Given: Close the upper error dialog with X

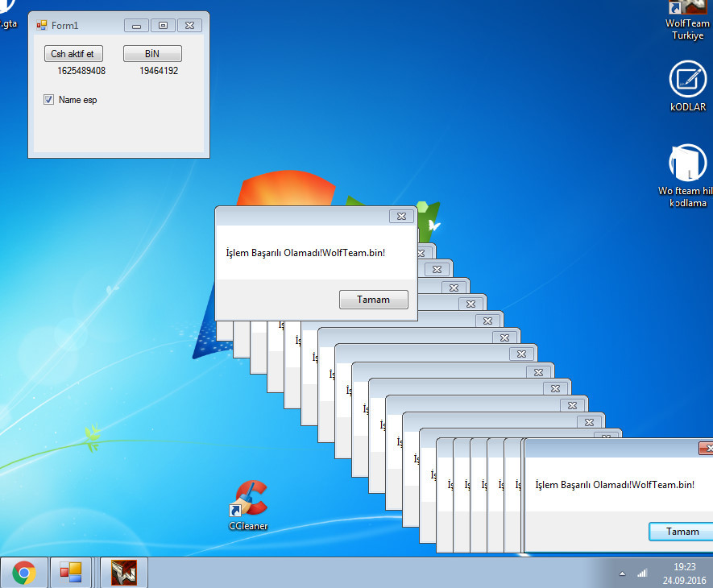Looking at the screenshot, I should 401,217.
